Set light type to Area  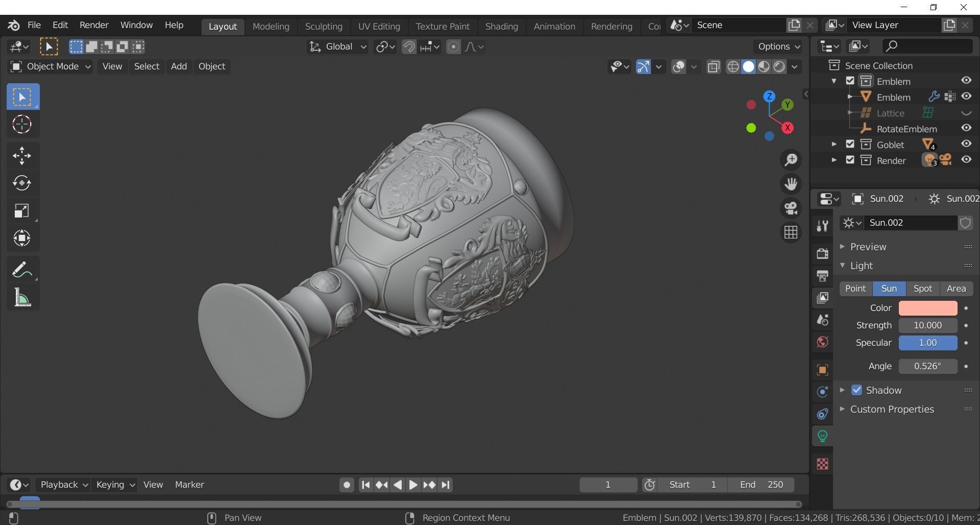point(956,289)
